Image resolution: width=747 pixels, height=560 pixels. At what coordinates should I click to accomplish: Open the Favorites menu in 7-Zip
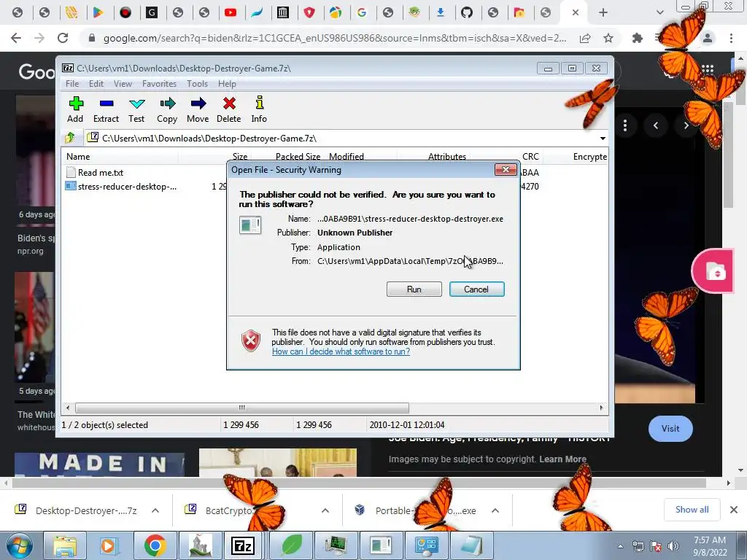pyautogui.click(x=159, y=84)
